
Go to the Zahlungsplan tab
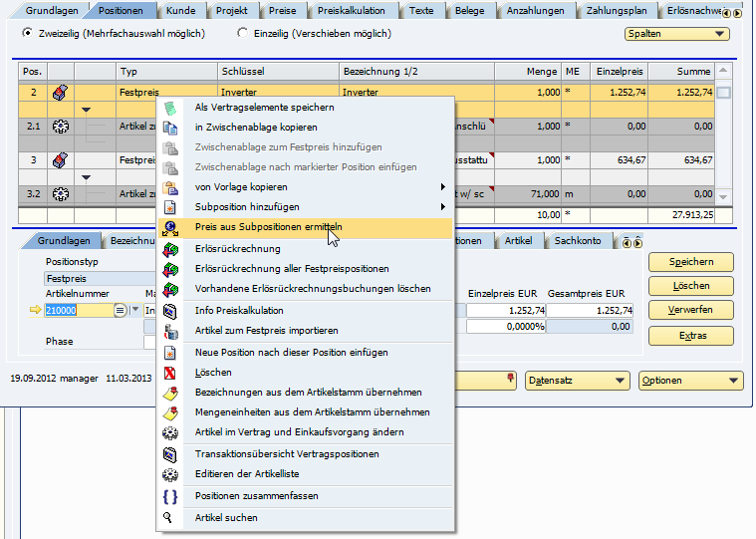tap(617, 10)
